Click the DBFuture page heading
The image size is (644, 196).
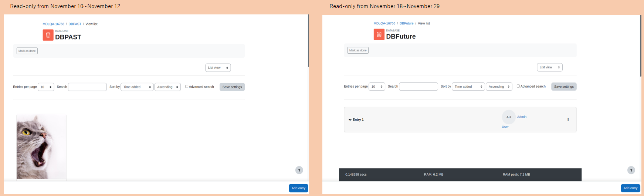[x=401, y=36]
